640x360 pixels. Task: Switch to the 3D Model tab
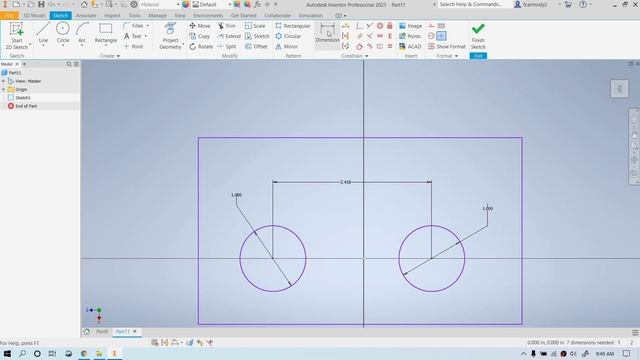[34, 16]
